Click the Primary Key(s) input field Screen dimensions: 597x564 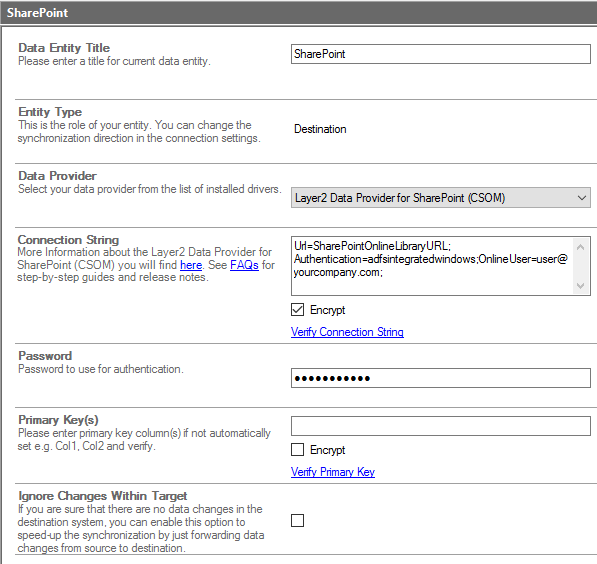pyautogui.click(x=441, y=426)
